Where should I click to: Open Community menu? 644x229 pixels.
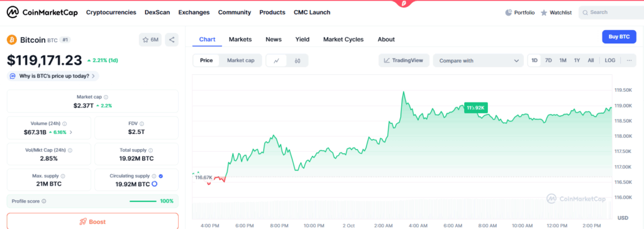pyautogui.click(x=235, y=13)
